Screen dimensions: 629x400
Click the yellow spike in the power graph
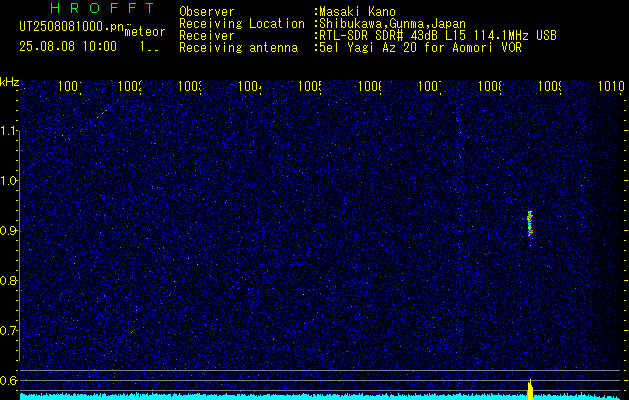tap(530, 390)
